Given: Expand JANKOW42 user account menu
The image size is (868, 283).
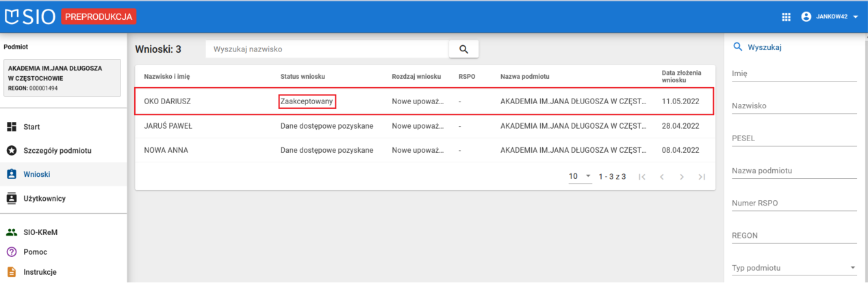Looking at the screenshot, I should [x=830, y=16].
